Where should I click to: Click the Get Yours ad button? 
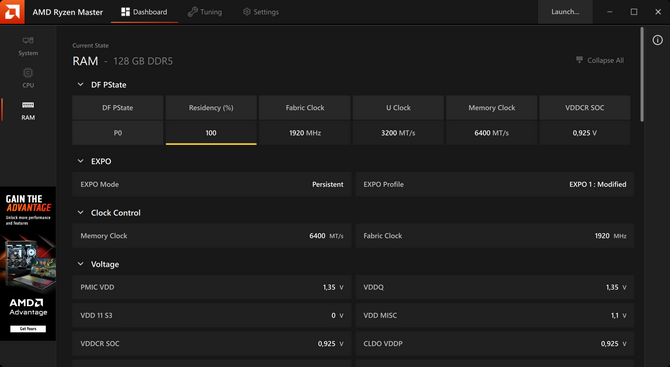[28, 329]
